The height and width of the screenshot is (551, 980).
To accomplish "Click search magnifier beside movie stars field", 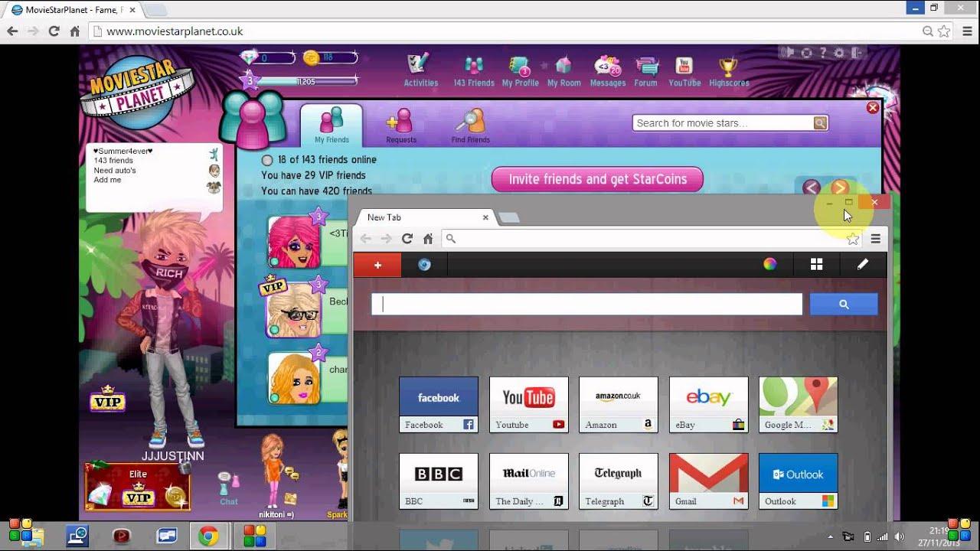I will [x=820, y=123].
